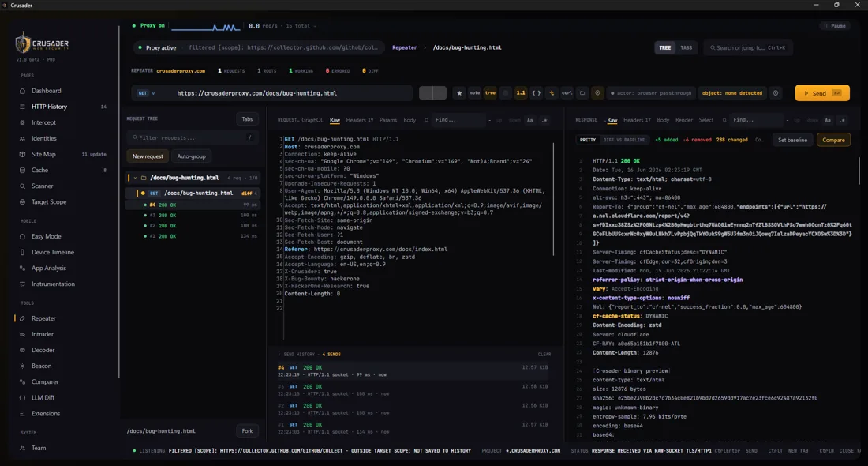This screenshot has height=466, width=868.
Task: Click the Repeater breadcrumb link
Action: (x=405, y=47)
